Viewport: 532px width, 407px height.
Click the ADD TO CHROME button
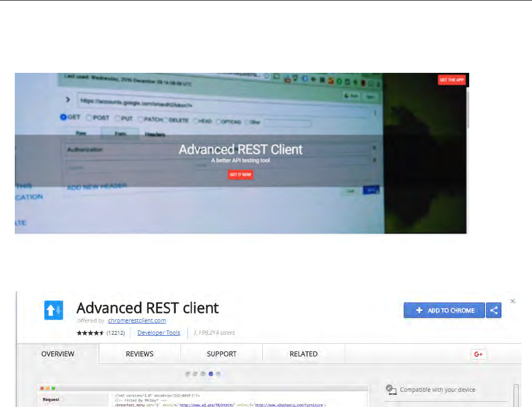click(x=444, y=310)
